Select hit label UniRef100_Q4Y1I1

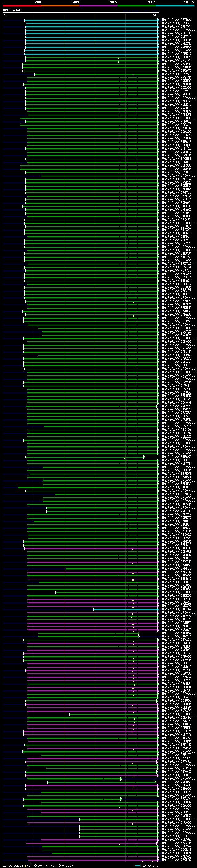(x=177, y=640)
